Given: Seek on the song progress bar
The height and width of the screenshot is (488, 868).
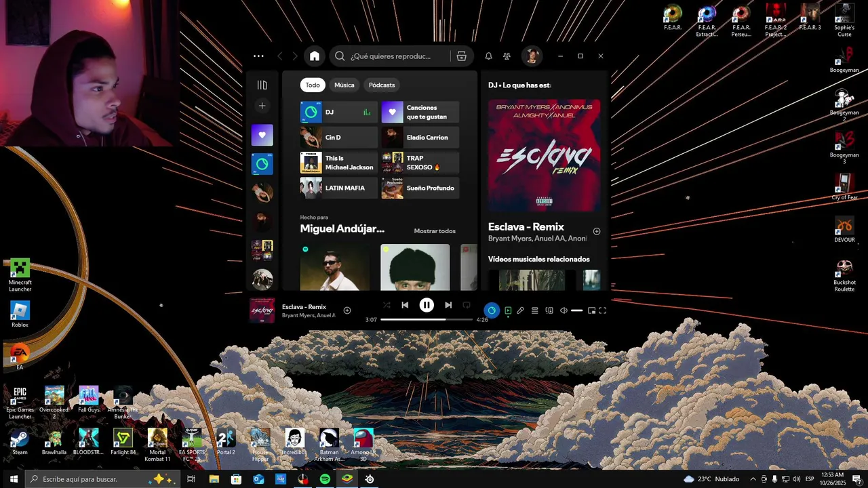Looking at the screenshot, I should pyautogui.click(x=427, y=319).
